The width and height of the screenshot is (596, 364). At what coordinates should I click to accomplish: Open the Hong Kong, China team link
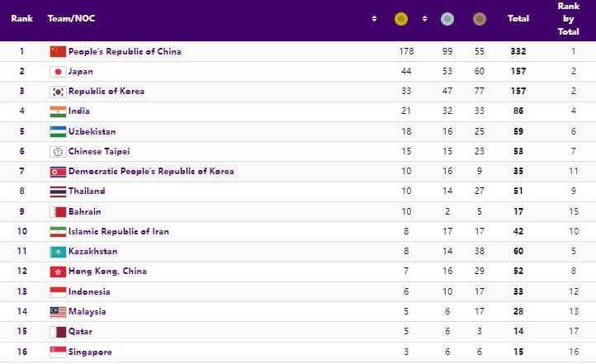pos(107,272)
